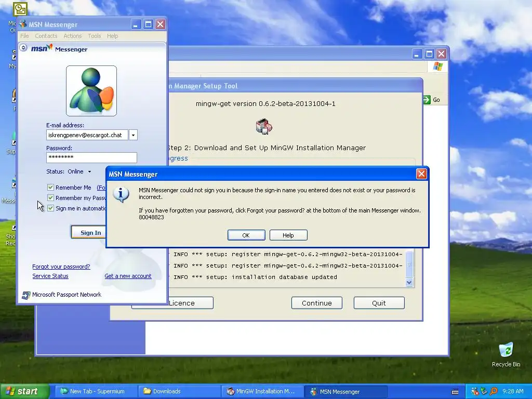
Task: Open the Contacts menu
Action: [x=46, y=36]
